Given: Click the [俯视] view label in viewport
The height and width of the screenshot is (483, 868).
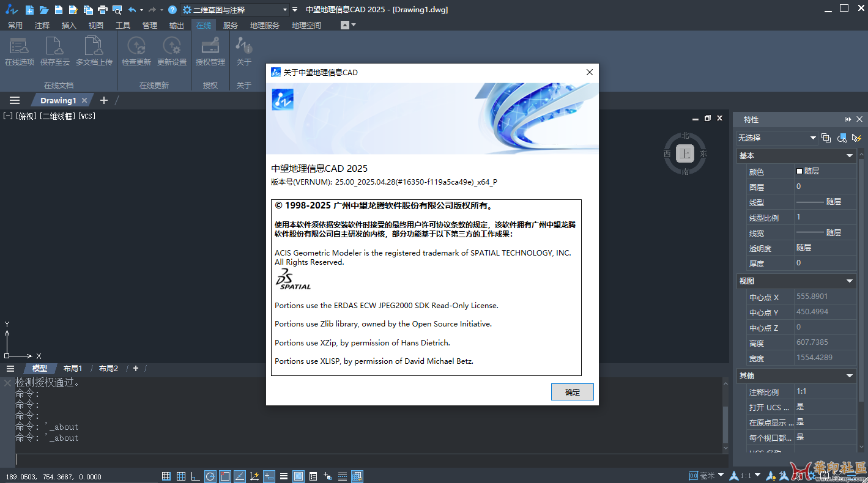Looking at the screenshot, I should [x=27, y=116].
